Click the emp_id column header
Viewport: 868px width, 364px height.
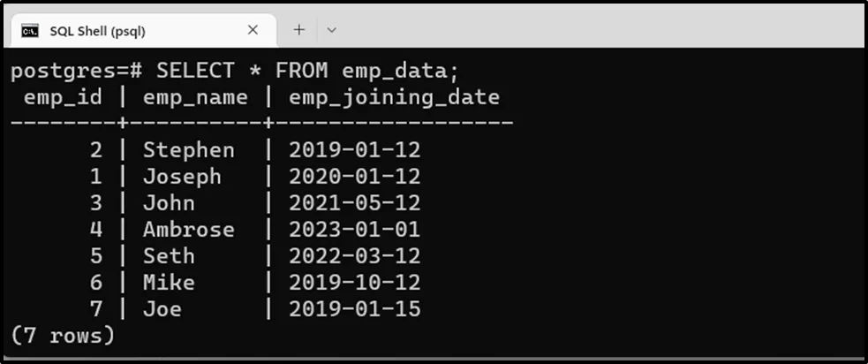coord(63,97)
